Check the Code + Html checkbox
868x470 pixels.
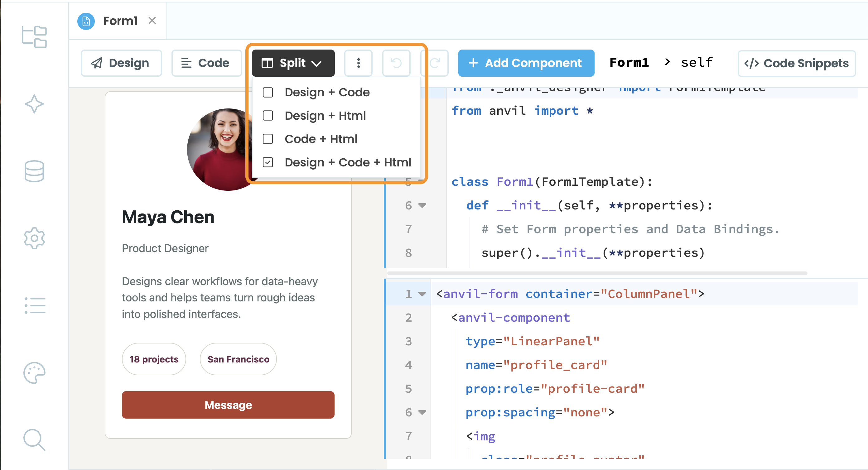(268, 139)
